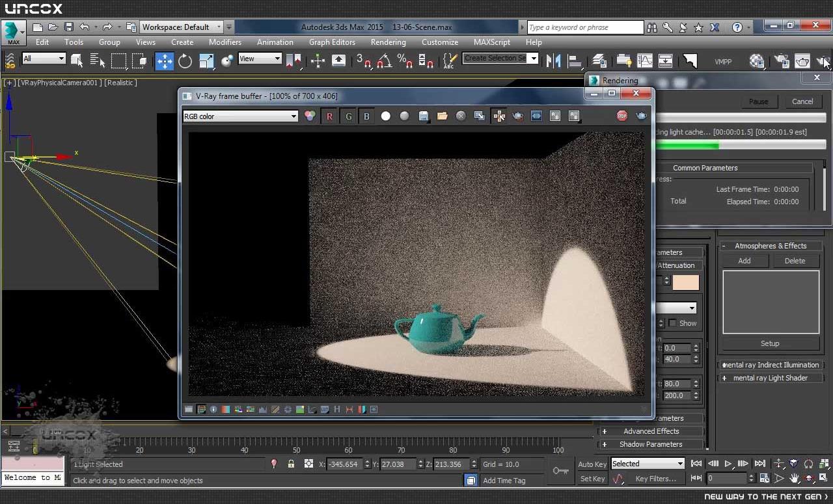Image resolution: width=833 pixels, height=504 pixels.
Task: Toggle the 3D Snaps button
Action: tap(363, 60)
